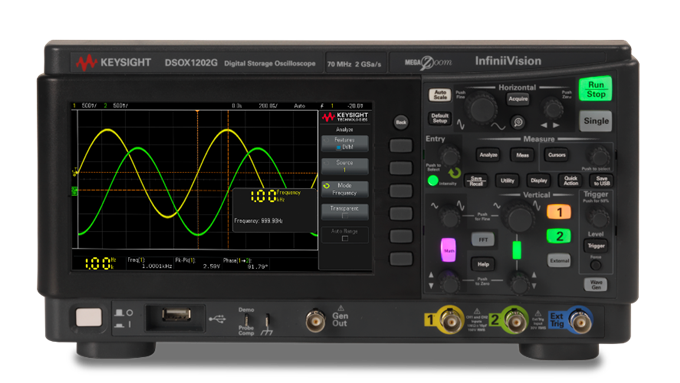Click the green Run/Stop button
This screenshot has height=383, width=680.
click(x=595, y=89)
